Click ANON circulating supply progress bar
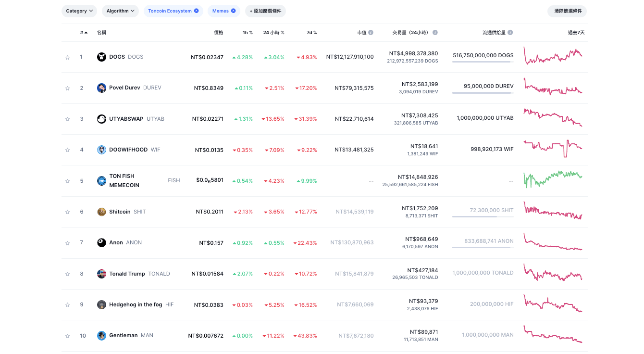Viewport: 644px width, 354px height. 483,247
